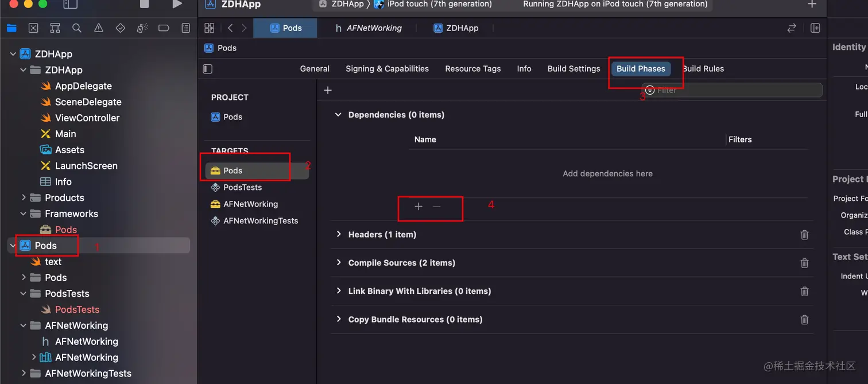The image size is (868, 384).
Task: Expand the Compile Sources section
Action: coord(339,262)
